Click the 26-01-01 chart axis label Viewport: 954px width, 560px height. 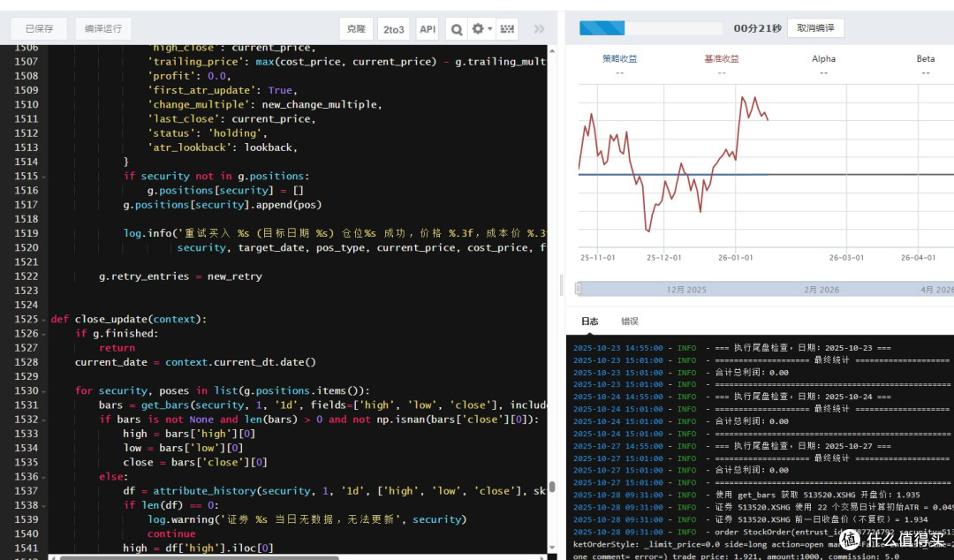[735, 258]
